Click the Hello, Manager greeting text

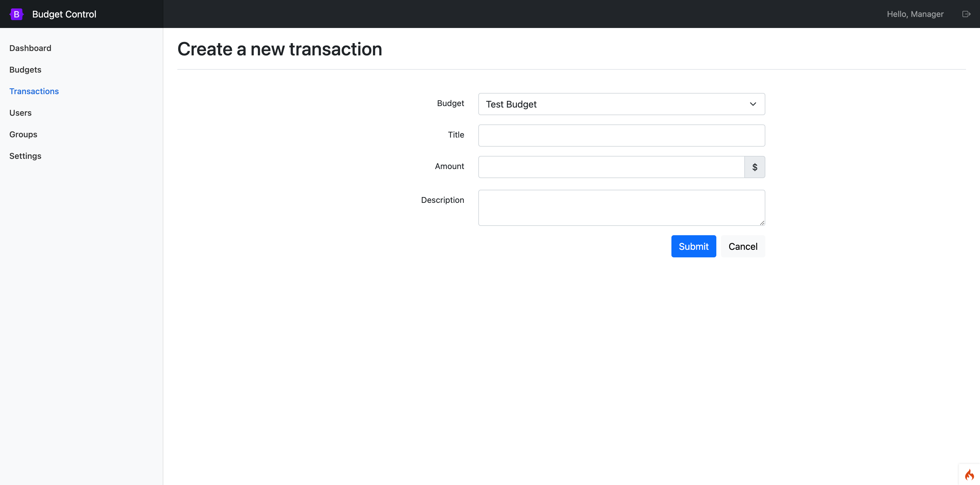[x=915, y=14]
